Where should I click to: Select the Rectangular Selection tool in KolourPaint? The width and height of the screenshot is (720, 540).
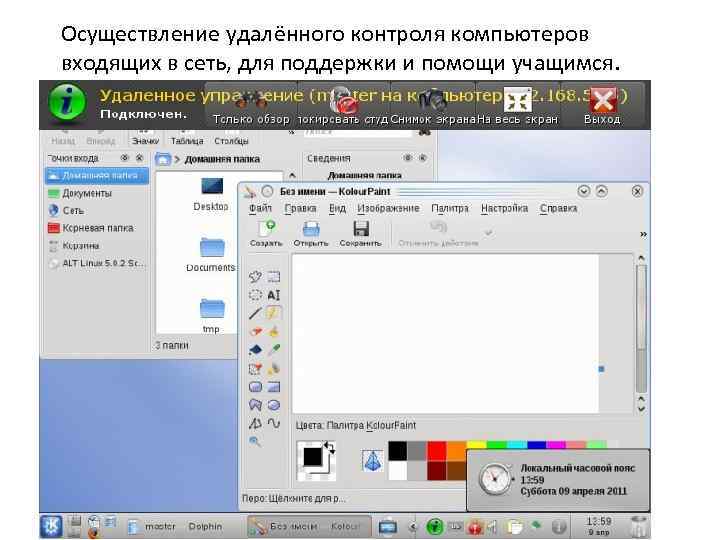[x=274, y=276]
